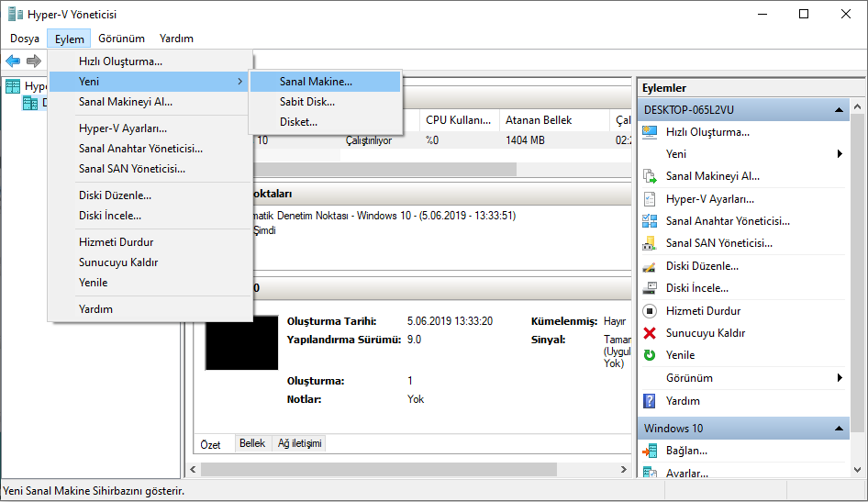This screenshot has height=502, width=868.
Task: Click Hızlı Oluşturma link in Eylemler pane
Action: click(x=707, y=132)
